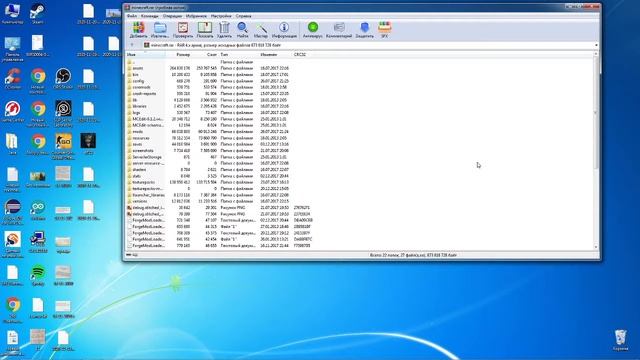
Task: Sort by the Изменён column header
Action: coord(275,54)
